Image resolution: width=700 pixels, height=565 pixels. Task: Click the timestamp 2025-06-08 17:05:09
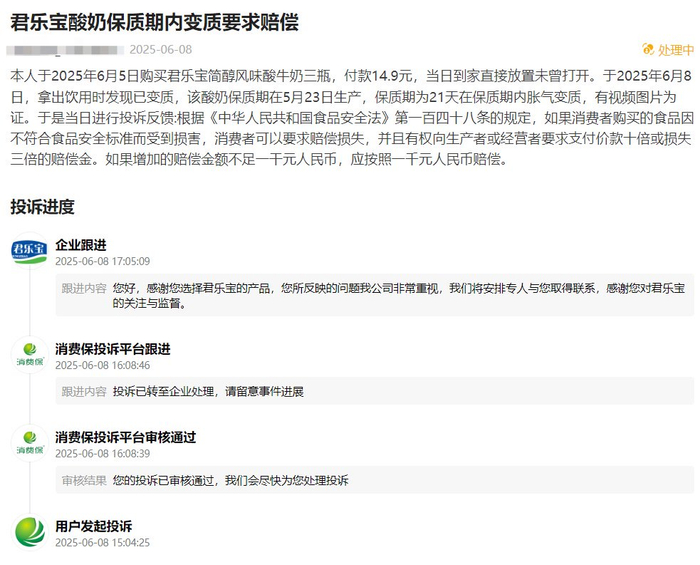coord(103,261)
